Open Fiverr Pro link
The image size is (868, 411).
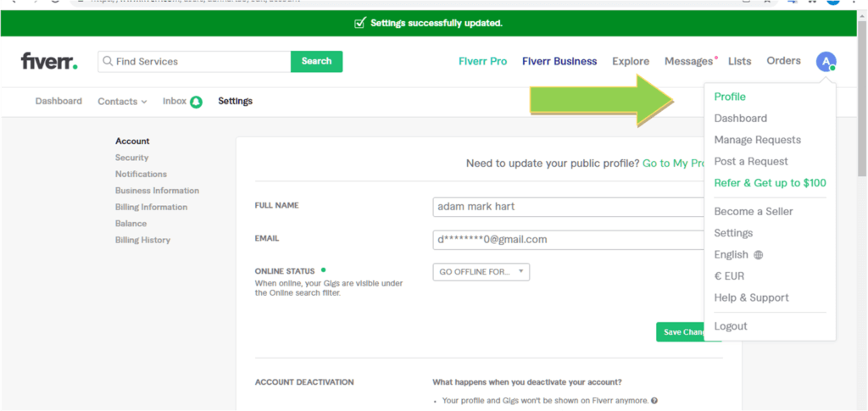(482, 61)
